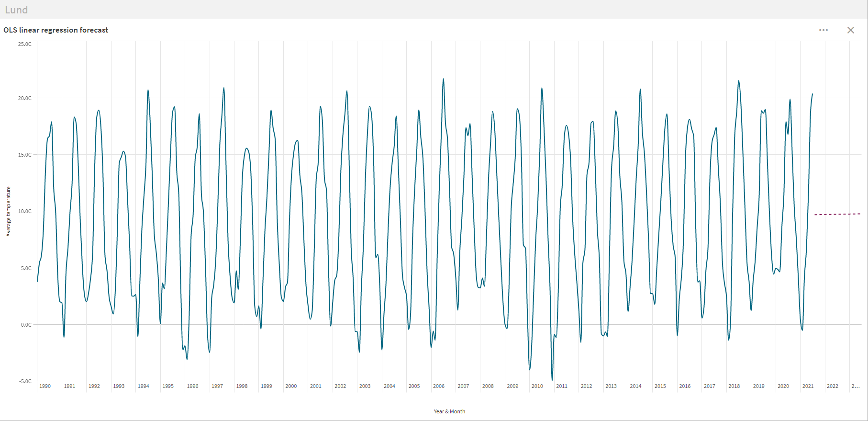Select the 1997 x-axis year label

(217, 386)
